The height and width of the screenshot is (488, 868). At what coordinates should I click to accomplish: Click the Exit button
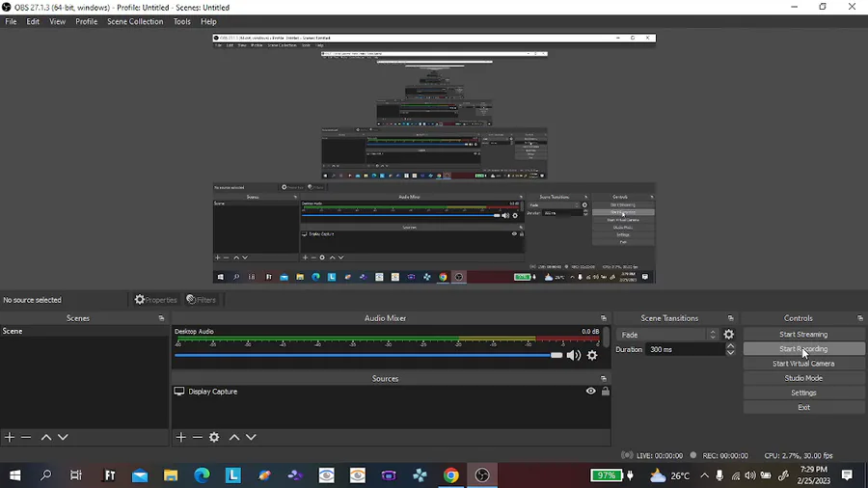click(803, 407)
